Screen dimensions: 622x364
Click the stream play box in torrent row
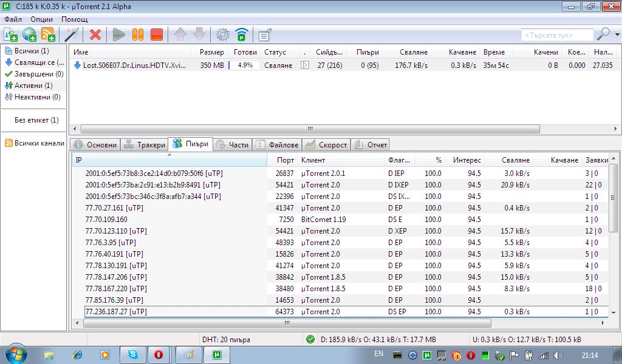tap(305, 65)
